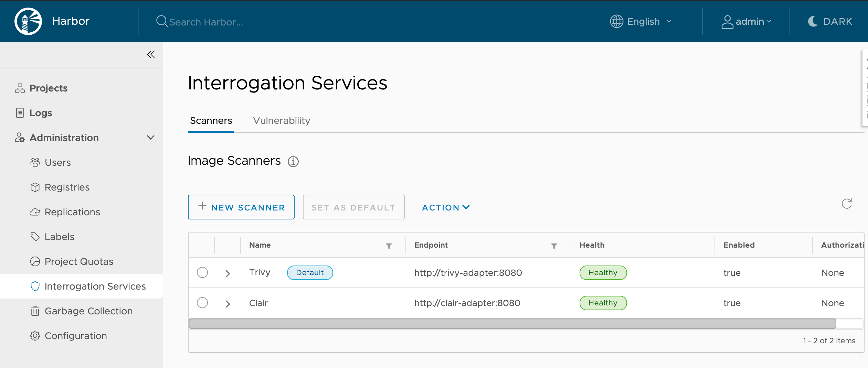This screenshot has height=368, width=868.
Task: Click the Trivy Default badge
Action: tap(310, 272)
